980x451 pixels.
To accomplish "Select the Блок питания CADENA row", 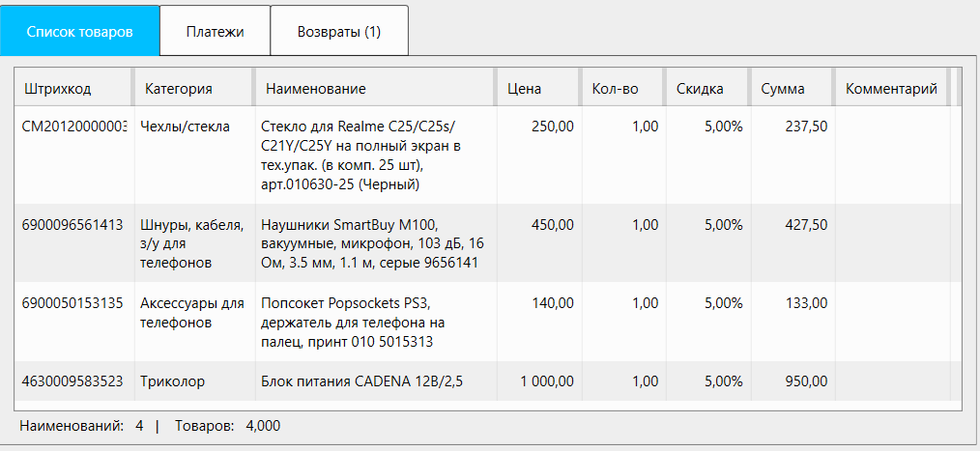I will point(362,381).
